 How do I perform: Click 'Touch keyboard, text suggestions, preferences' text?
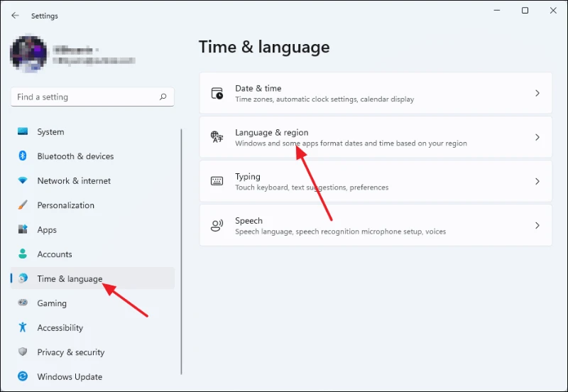312,187
